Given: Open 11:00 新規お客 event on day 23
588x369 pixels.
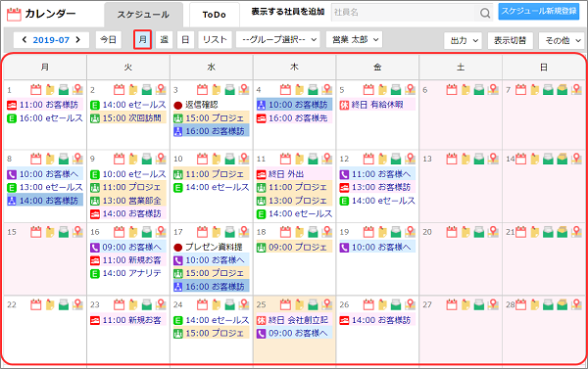Looking at the screenshot, I should coord(127,320).
